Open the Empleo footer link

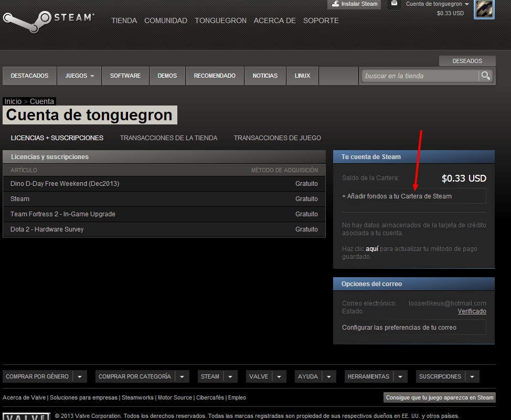237,397
